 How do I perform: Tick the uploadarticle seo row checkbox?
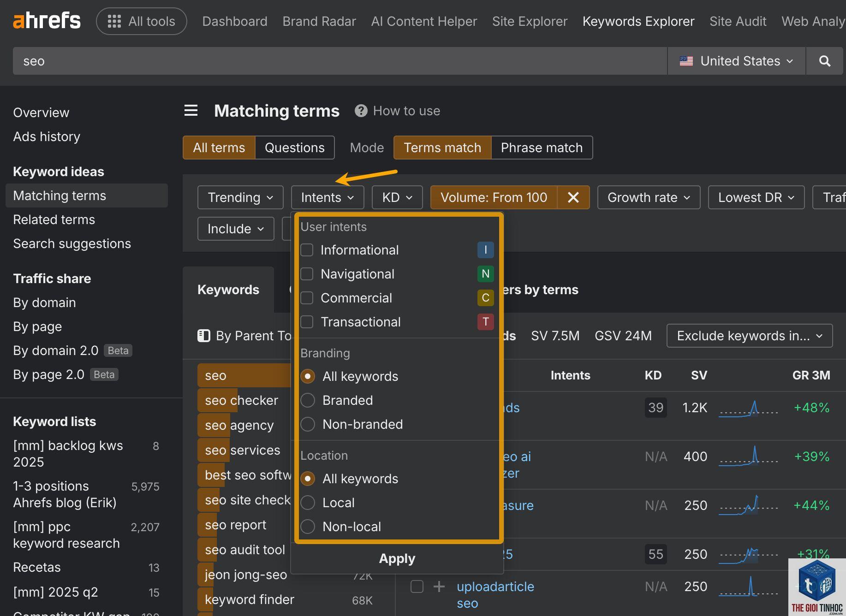(x=417, y=586)
